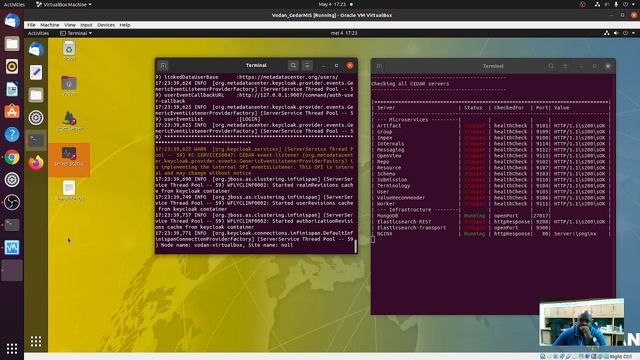This screenshot has width=640, height=360.
Task: Open the guest VM system status menu
Action: click(620, 33)
